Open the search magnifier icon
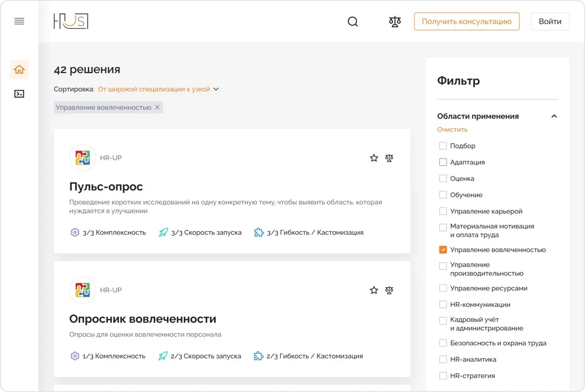The image size is (585, 392). [x=353, y=21]
